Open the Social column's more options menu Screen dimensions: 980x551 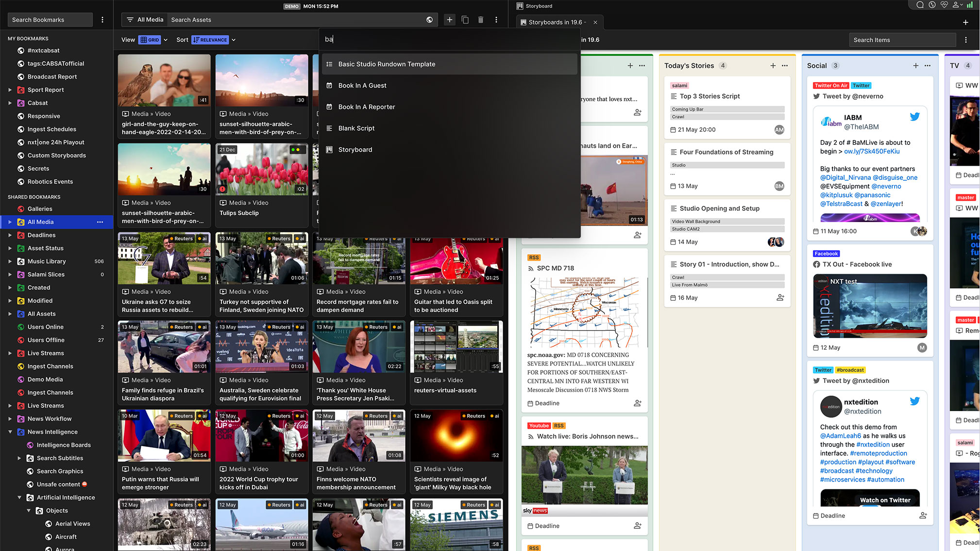[928, 66]
